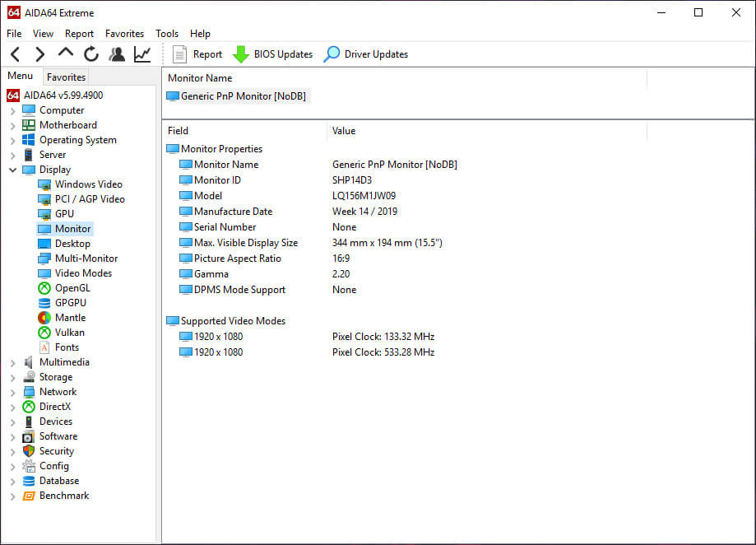Viewport: 756px width, 545px height.
Task: Open BIOS Updates
Action: 272,54
